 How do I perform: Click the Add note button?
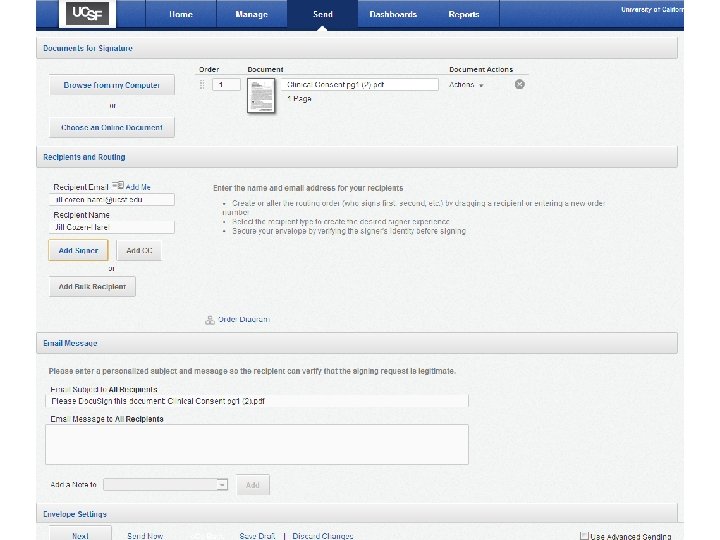253,485
